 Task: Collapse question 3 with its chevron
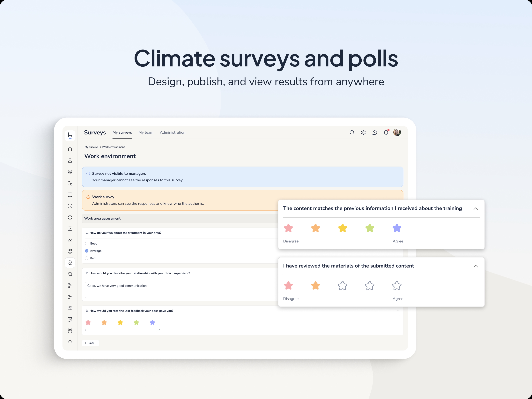[398, 311]
